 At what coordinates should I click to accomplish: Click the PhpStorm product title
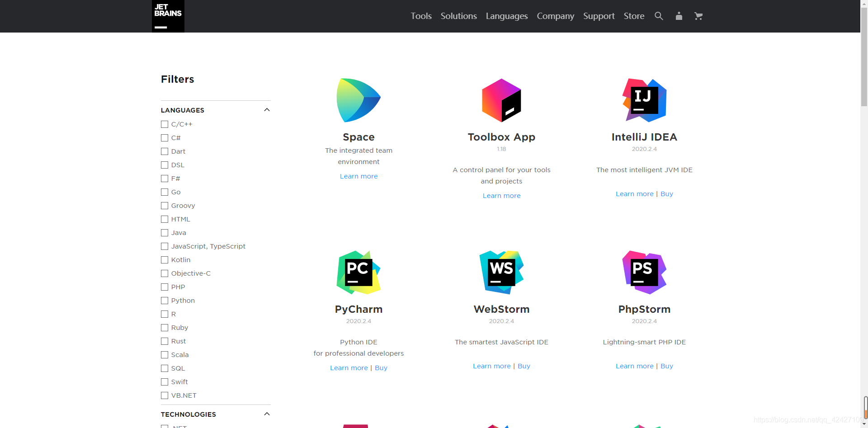click(644, 309)
